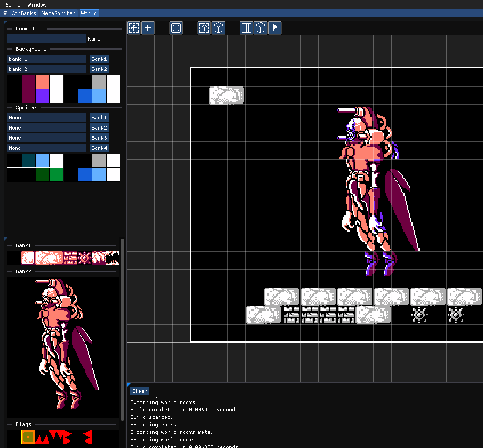Viewport: 483px width, 448px height.
Task: Switch to the MetaSprites tab
Action: tap(59, 13)
